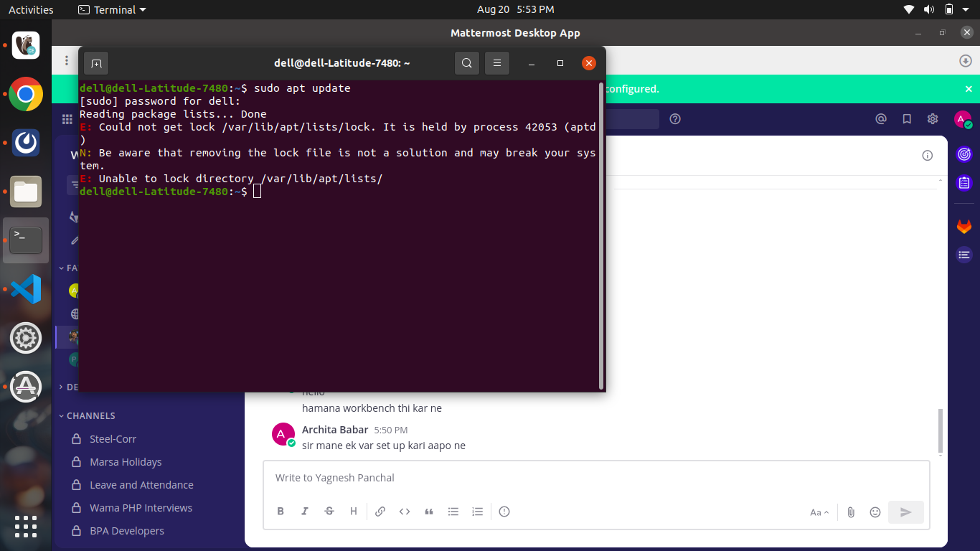Open the Terminal hamburger menu
Screen dimensions: 980x551
tap(497, 63)
